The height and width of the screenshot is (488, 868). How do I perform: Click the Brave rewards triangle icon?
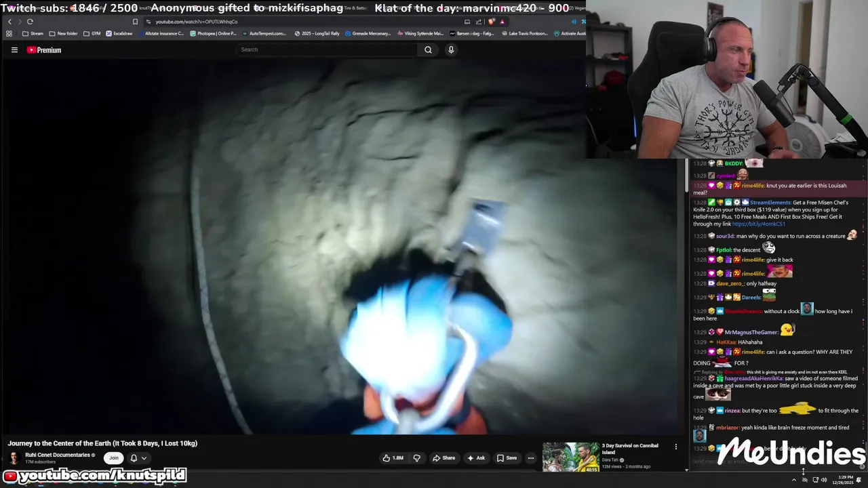click(x=502, y=22)
